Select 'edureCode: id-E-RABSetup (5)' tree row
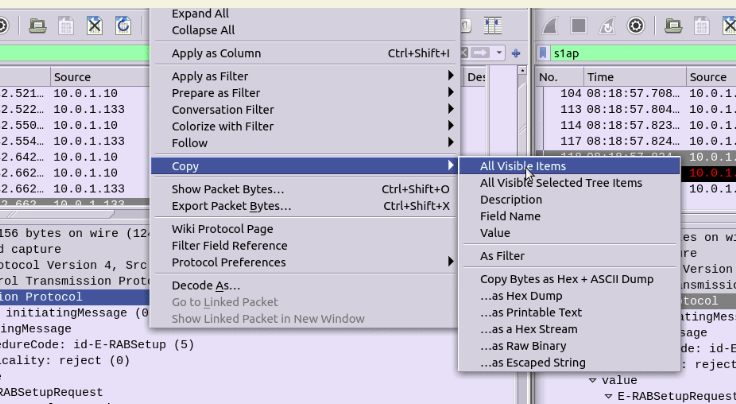 97,344
